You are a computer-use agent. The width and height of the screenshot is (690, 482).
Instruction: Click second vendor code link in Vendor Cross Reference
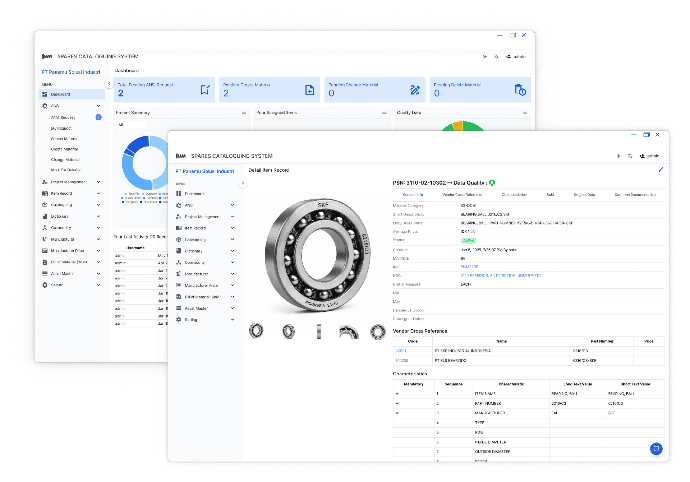point(402,361)
